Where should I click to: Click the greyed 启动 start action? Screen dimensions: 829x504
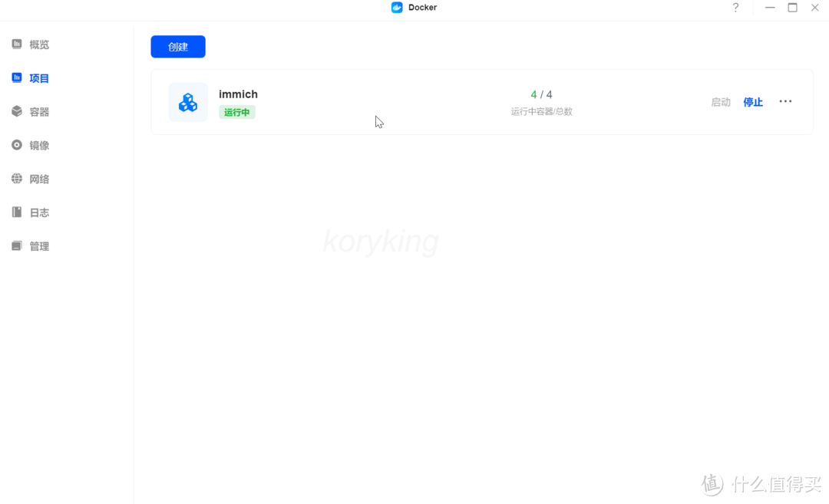pos(721,102)
